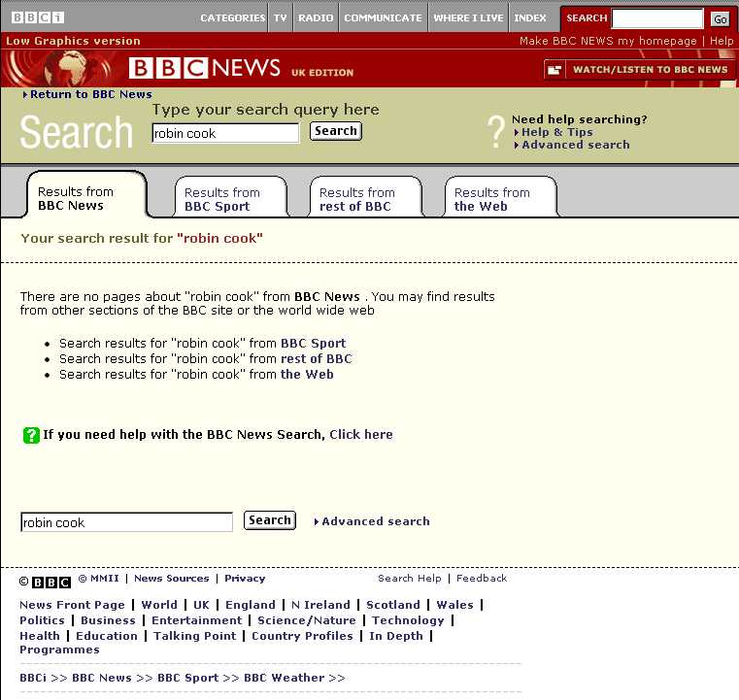The image size is (739, 700).
Task: Go to News Front Page link
Action: [72, 605]
